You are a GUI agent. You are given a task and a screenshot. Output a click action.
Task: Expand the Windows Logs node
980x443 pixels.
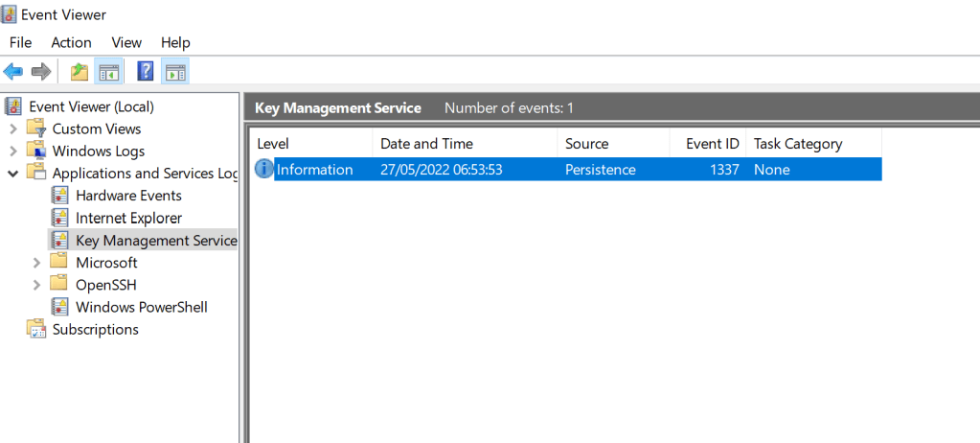[x=12, y=152]
